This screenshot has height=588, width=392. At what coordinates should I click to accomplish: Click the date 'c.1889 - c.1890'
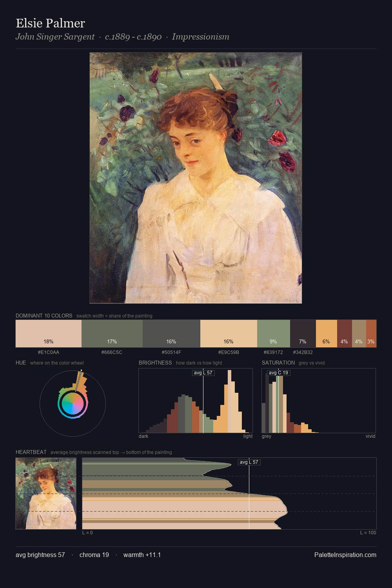(133, 37)
